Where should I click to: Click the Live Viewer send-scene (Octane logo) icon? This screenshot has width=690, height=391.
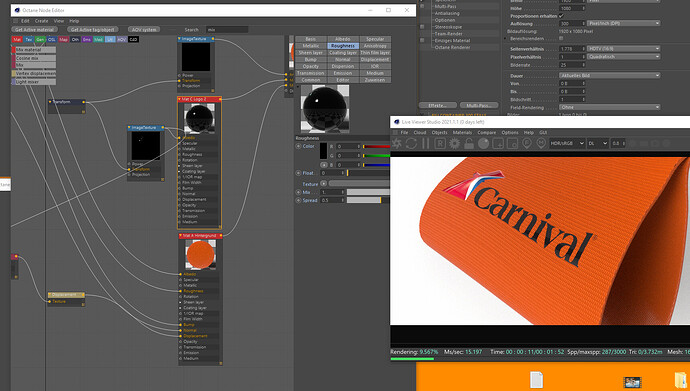tap(397, 143)
